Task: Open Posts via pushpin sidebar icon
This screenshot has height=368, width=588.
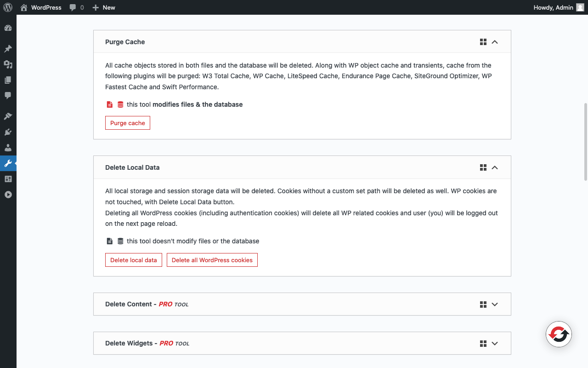Action: coord(8,49)
